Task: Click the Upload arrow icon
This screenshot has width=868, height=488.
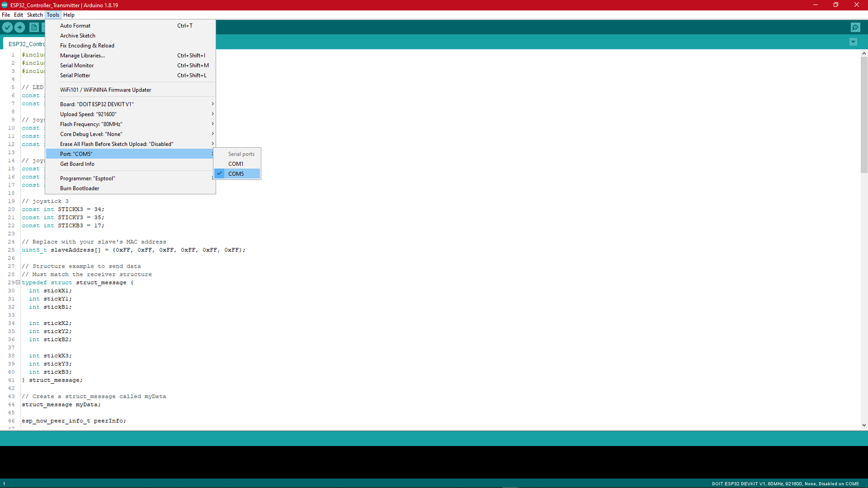Action: pos(20,28)
